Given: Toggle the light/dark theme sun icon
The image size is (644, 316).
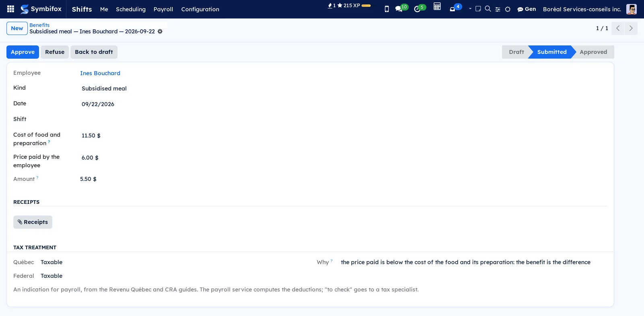Looking at the screenshot, I should pyautogui.click(x=508, y=9).
